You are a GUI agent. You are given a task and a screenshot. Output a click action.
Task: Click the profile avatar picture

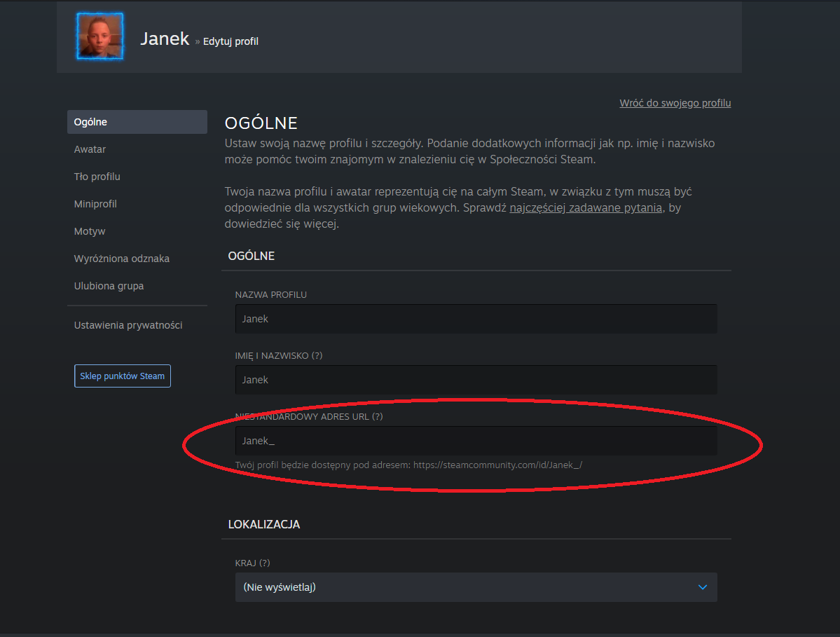coord(99,36)
